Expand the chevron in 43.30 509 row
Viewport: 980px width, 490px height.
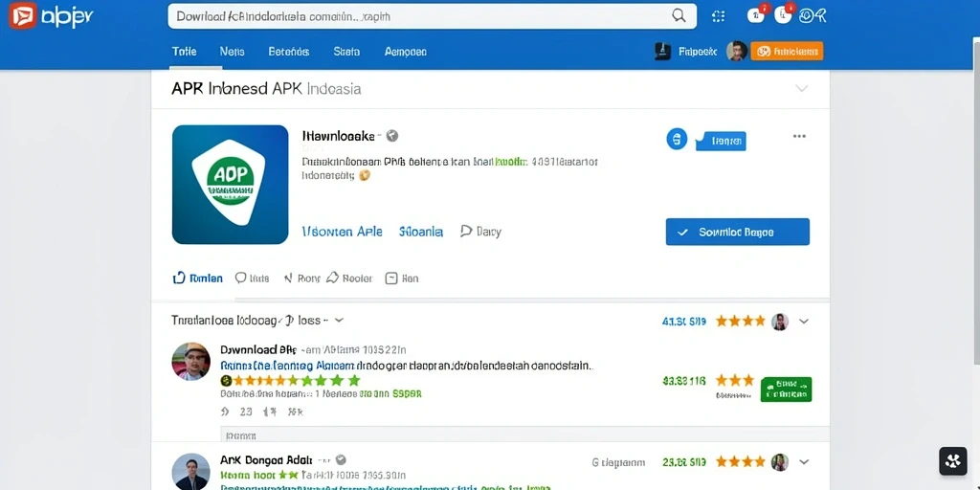pyautogui.click(x=804, y=322)
